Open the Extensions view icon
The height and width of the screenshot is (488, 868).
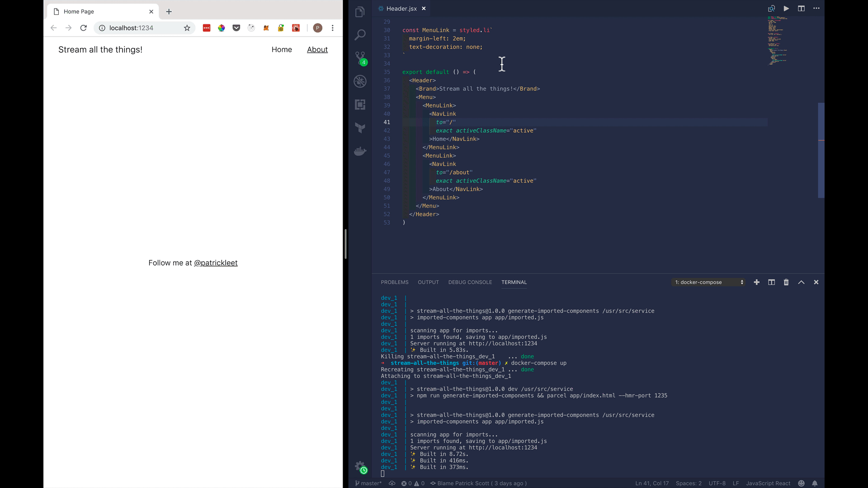[x=360, y=105]
